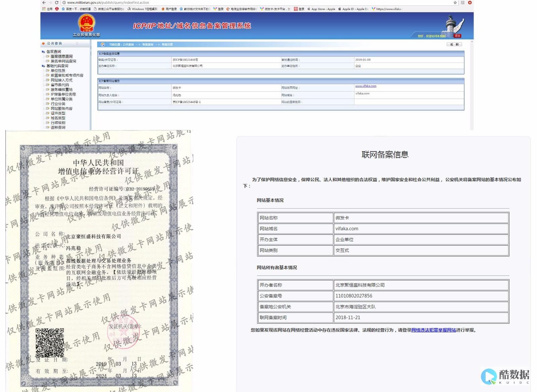Open the 微信公众平台 bookmark
Image resolution: width=537 pixels, height=392 pixels.
tap(109, 9)
